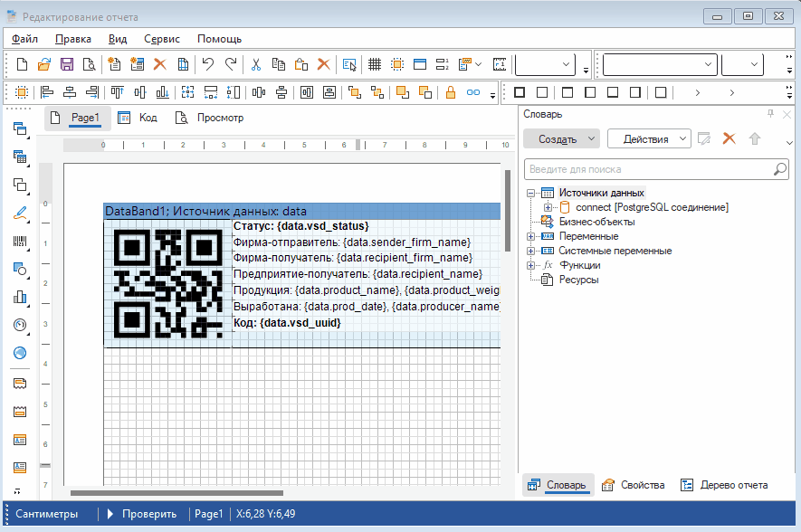
Task: Open the Правка menu
Action: pyautogui.click(x=73, y=39)
